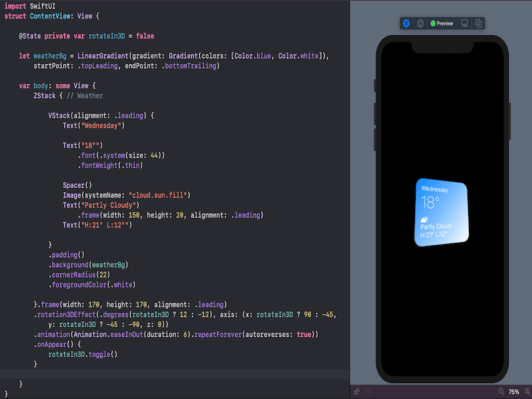This screenshot has width=532, height=399.
Task: Click the import SwiftUI statement
Action: point(30,5)
